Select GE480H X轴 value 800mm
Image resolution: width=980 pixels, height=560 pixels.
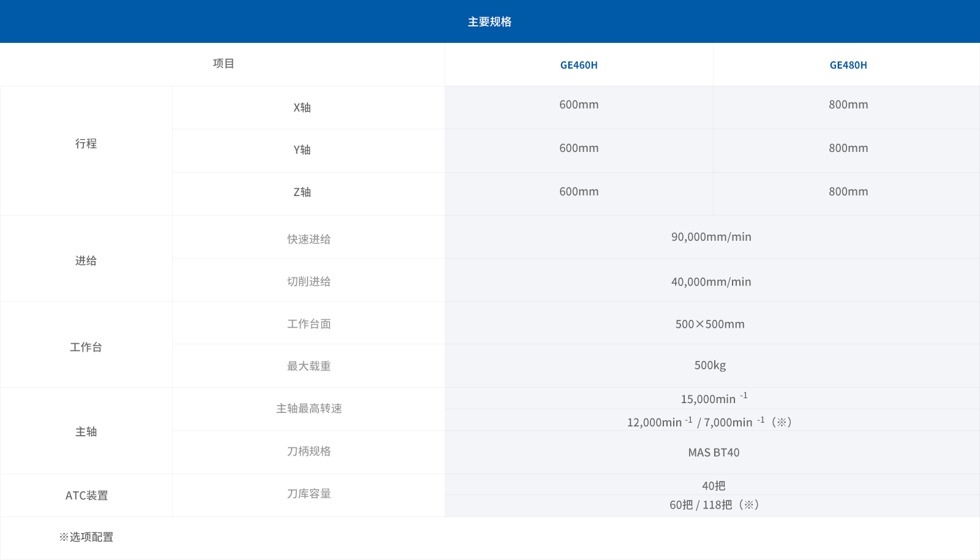click(848, 105)
